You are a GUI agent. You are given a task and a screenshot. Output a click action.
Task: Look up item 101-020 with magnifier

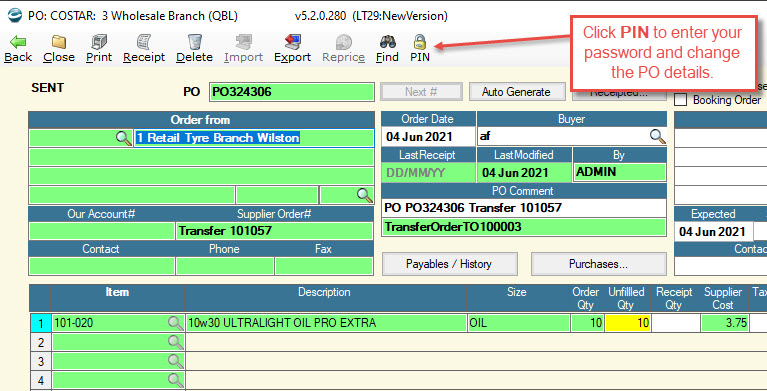[175, 323]
